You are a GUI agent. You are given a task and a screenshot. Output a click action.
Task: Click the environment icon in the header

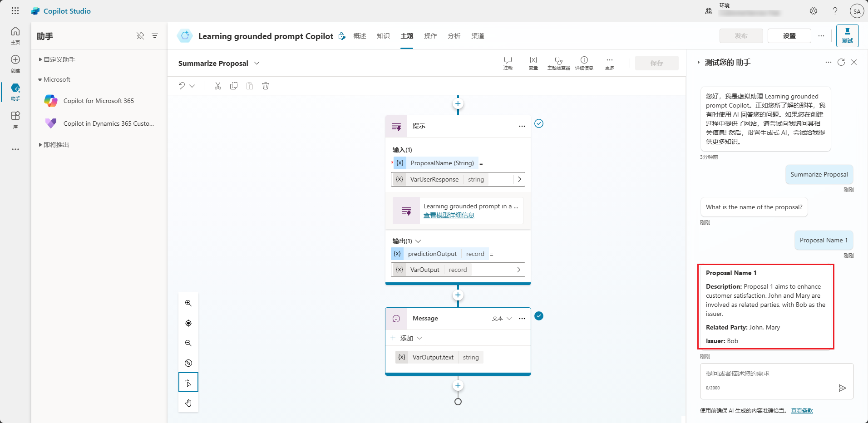pyautogui.click(x=709, y=11)
